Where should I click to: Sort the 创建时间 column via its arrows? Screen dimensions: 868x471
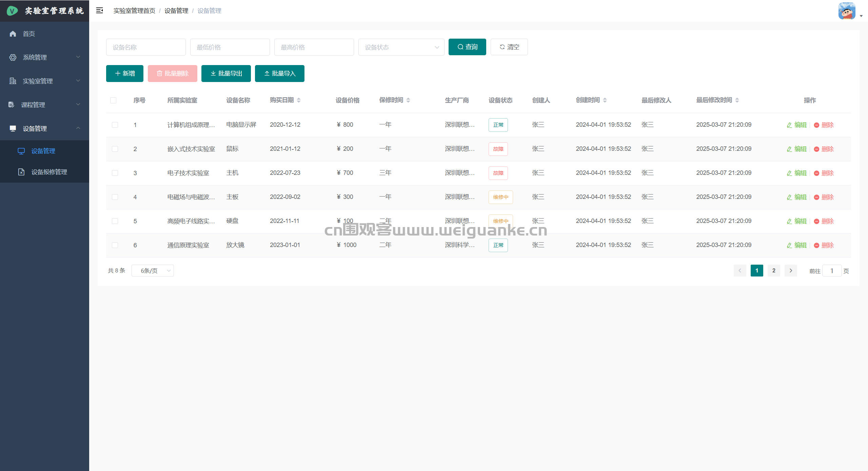(x=605, y=100)
